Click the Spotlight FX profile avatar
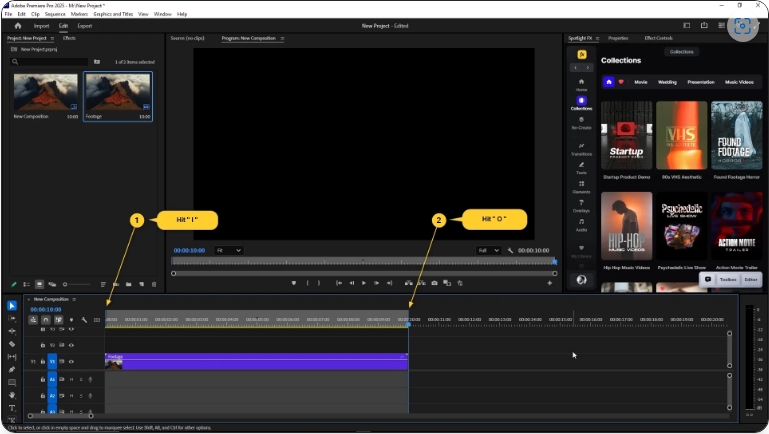The height and width of the screenshot is (434, 769). [x=581, y=280]
